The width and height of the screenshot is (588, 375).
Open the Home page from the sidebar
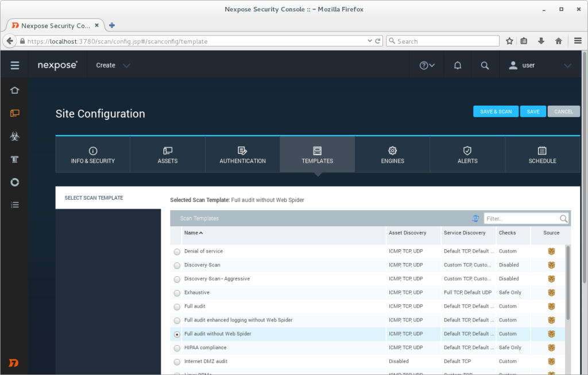click(14, 90)
